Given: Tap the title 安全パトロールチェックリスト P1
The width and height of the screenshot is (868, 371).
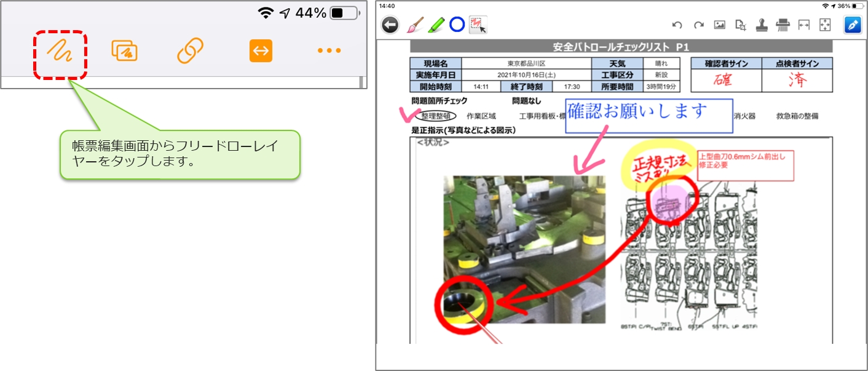Looking at the screenshot, I should 621,47.
